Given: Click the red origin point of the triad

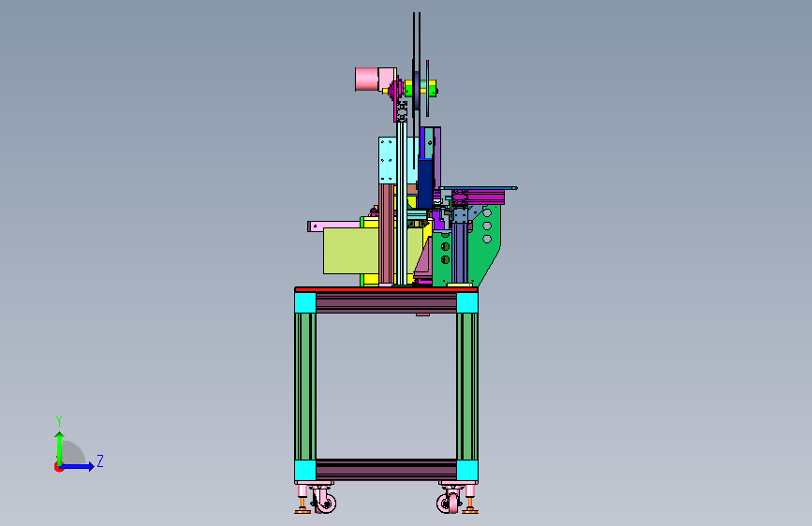Looking at the screenshot, I should click(58, 467).
